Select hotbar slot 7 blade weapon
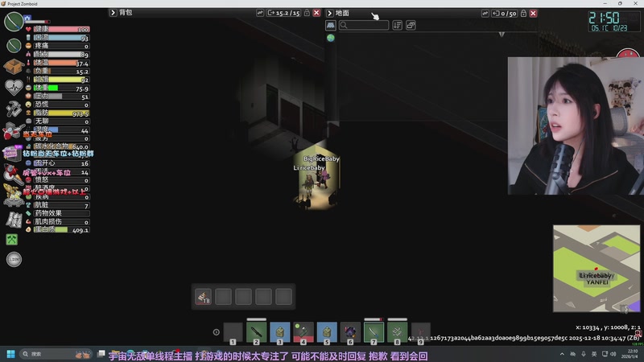 374,332
